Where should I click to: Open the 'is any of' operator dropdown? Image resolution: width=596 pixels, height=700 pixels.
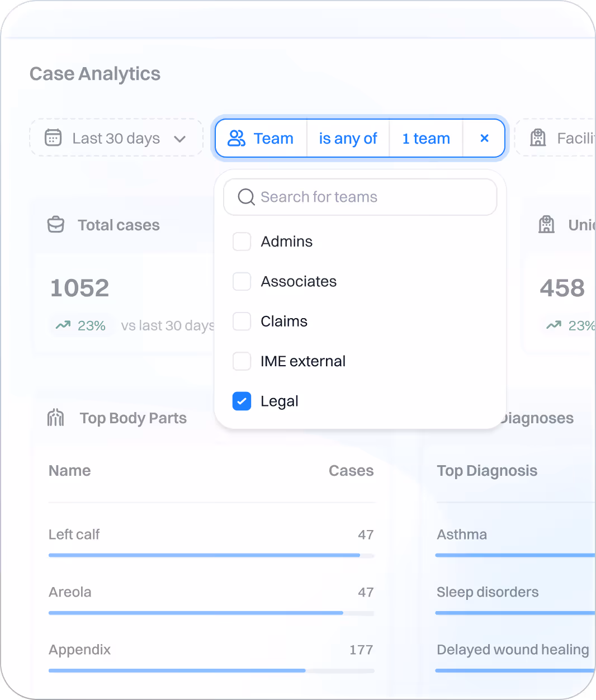(x=348, y=138)
